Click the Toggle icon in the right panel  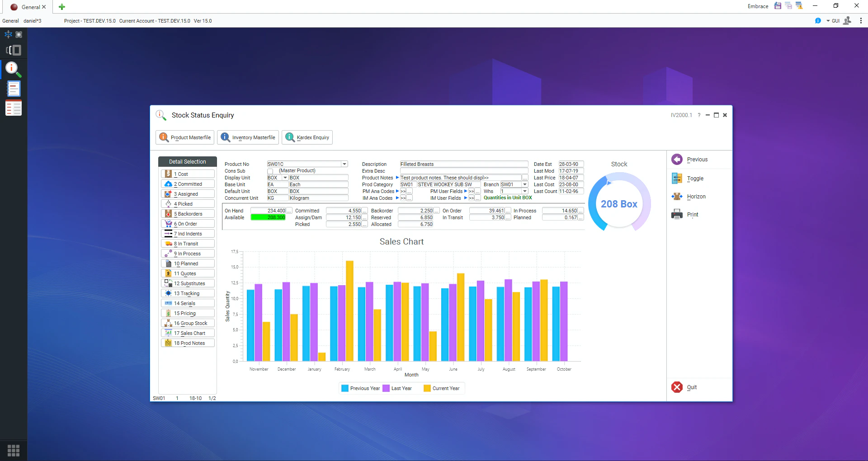[677, 179]
